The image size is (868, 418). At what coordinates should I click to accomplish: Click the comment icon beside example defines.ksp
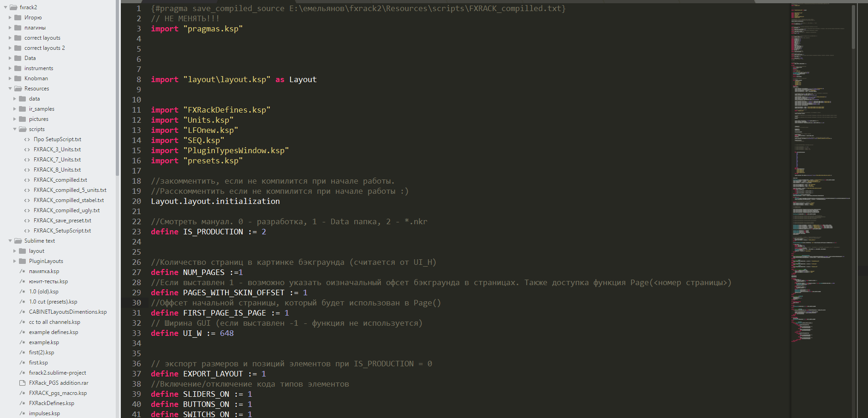23,332
